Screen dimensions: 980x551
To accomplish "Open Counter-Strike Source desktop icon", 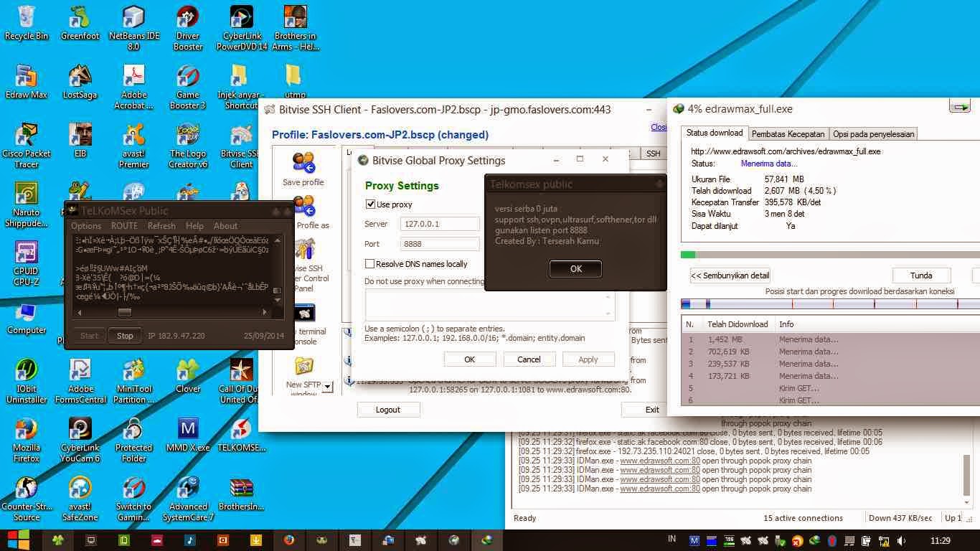I will pyautogui.click(x=27, y=498).
